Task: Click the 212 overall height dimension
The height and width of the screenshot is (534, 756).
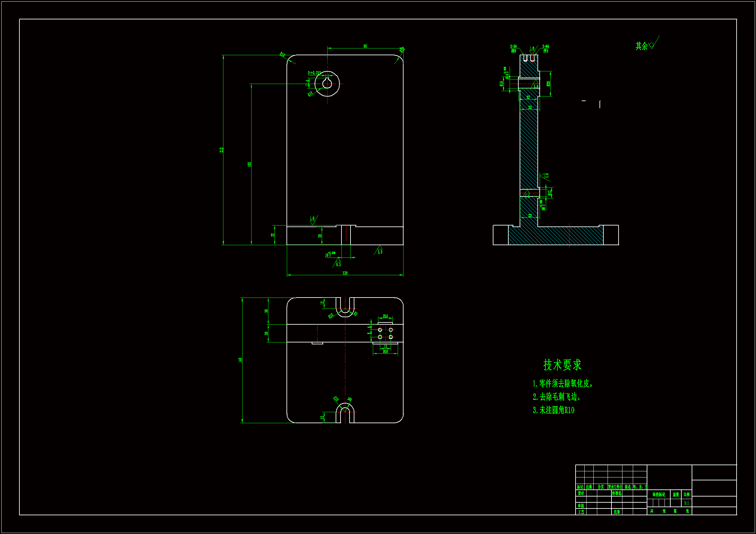Action: (x=221, y=150)
